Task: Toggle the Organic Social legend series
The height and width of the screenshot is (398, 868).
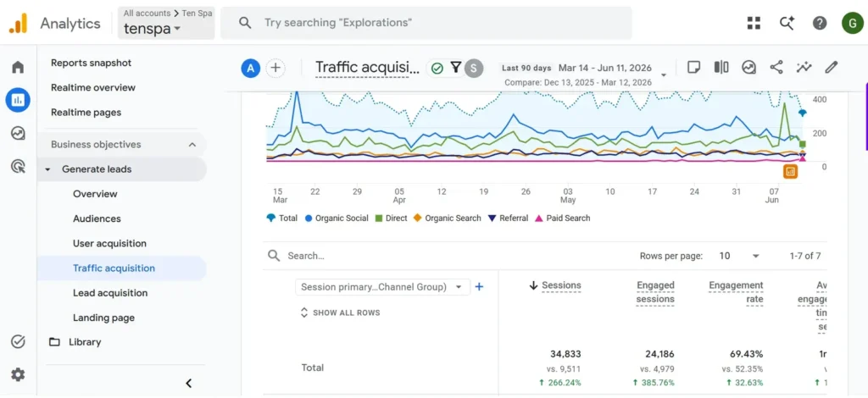Action: coord(336,218)
